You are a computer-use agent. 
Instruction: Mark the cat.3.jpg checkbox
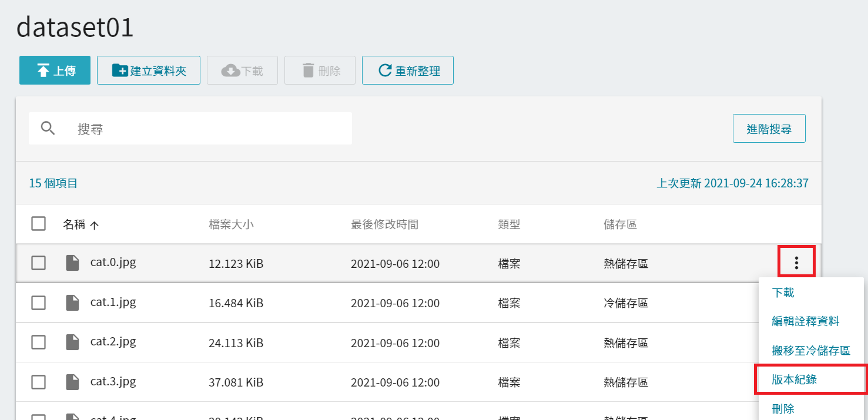tap(38, 382)
